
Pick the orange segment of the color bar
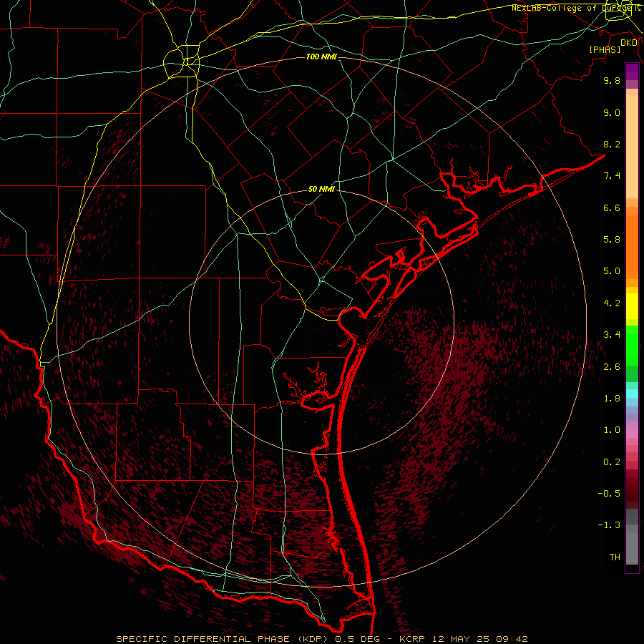point(632,248)
